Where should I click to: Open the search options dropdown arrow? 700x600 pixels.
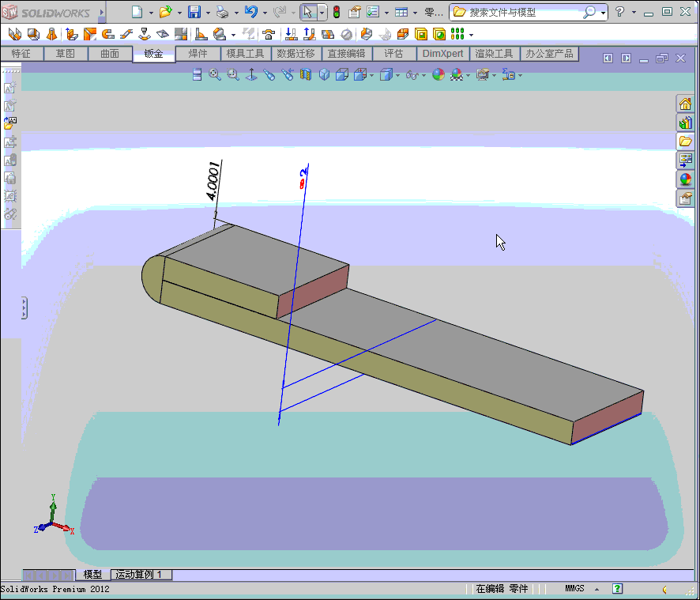[603, 13]
